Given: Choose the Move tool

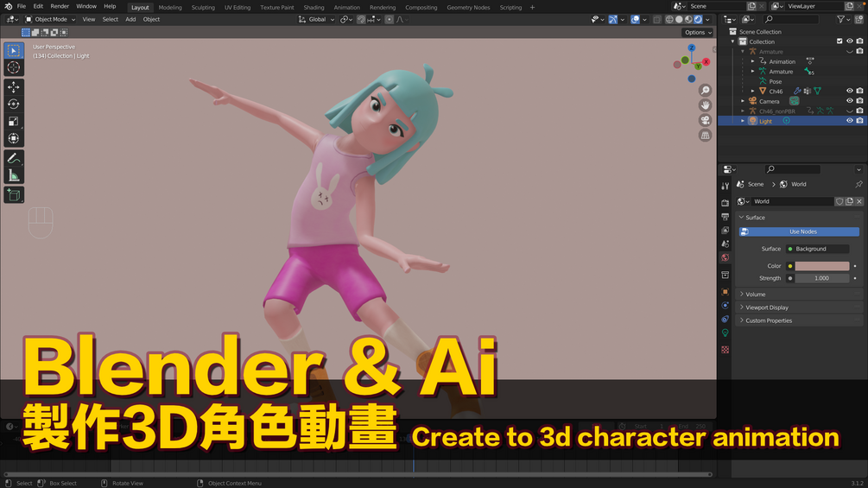Looking at the screenshot, I should pos(14,87).
